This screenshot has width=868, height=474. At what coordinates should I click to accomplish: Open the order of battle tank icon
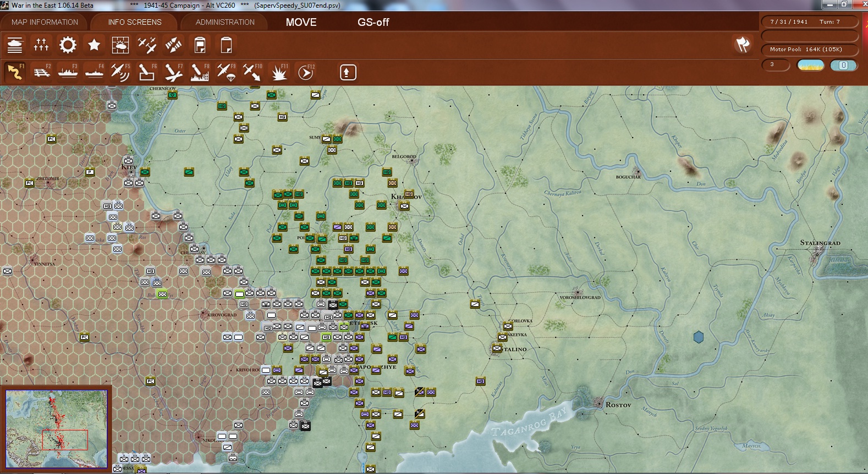tap(15, 45)
